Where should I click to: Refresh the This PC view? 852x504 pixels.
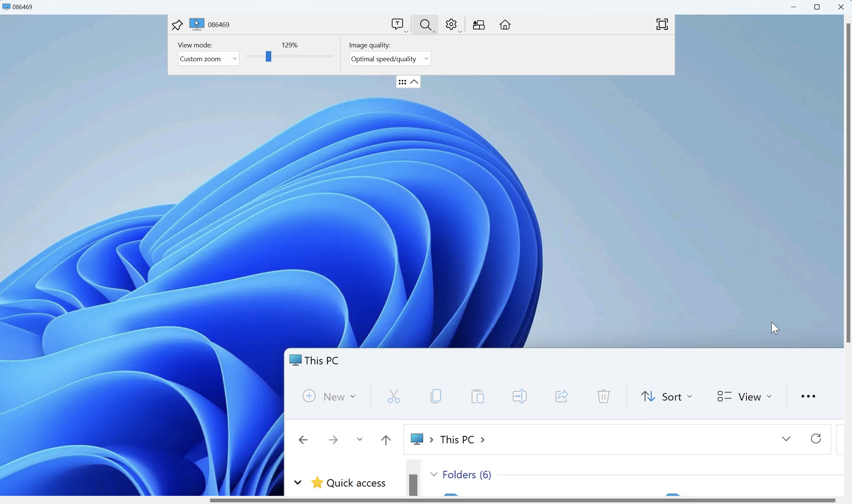click(x=816, y=439)
